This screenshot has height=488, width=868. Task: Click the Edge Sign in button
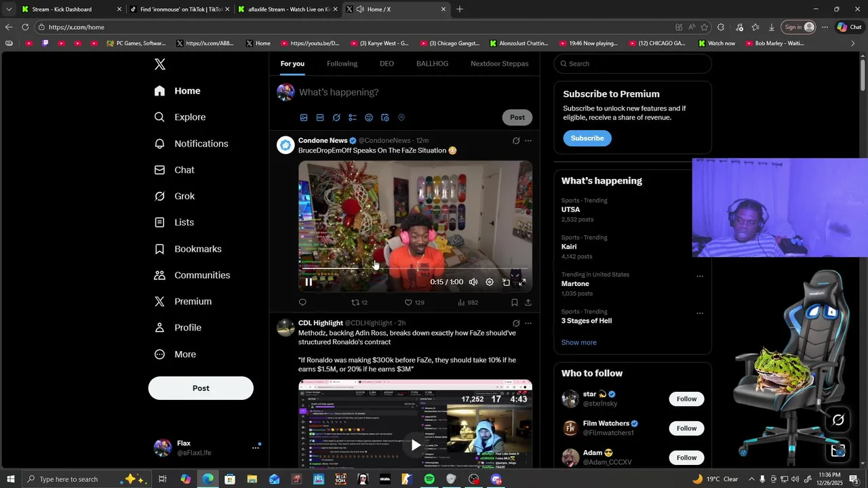click(799, 27)
